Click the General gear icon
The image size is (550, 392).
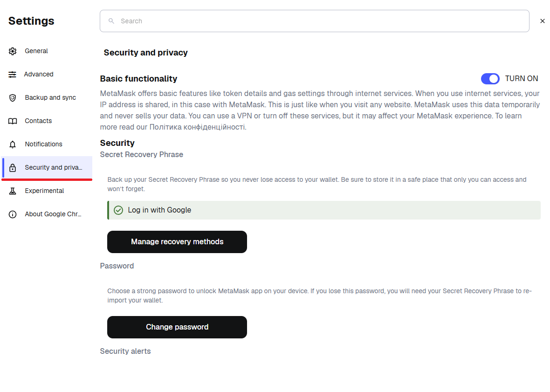coord(13,51)
